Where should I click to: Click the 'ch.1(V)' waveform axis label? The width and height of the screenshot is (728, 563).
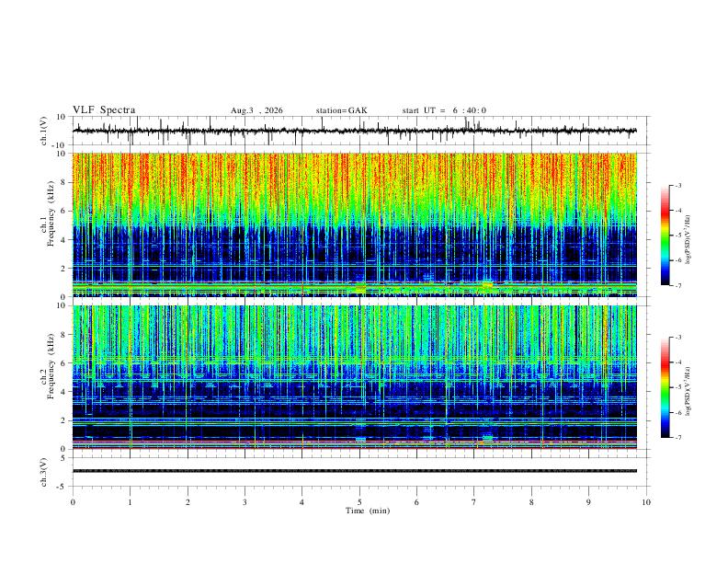tap(44, 131)
